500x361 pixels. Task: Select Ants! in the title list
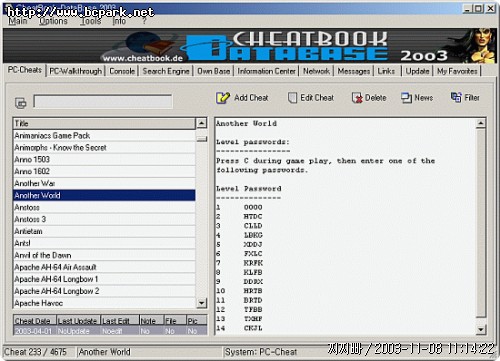[104, 243]
